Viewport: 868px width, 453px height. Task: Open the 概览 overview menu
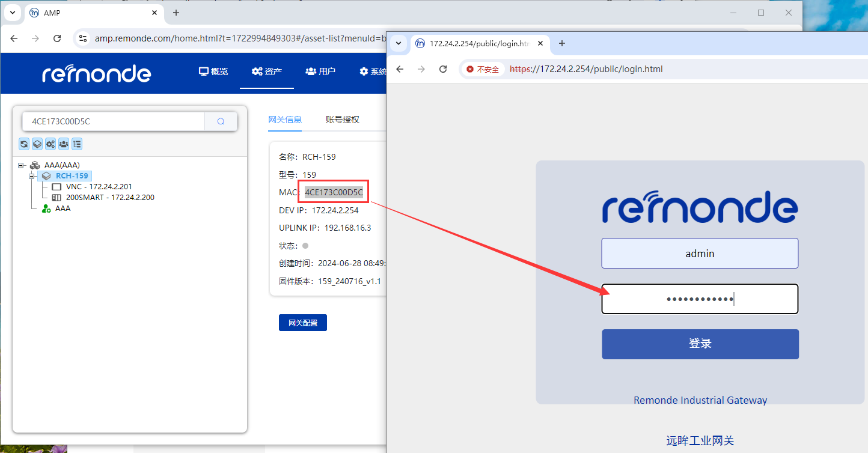pyautogui.click(x=213, y=71)
